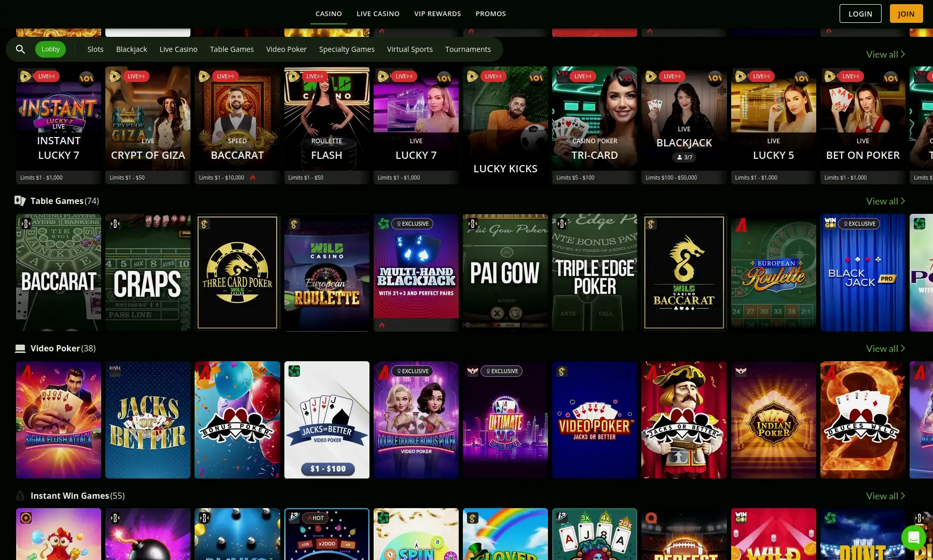Click the play icon on Speed Baccarat
Viewport: 933px width, 560px height.
(204, 76)
